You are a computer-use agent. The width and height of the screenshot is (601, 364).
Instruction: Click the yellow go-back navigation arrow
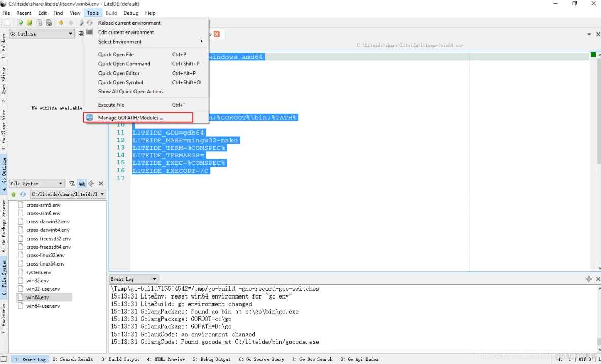coord(61,23)
